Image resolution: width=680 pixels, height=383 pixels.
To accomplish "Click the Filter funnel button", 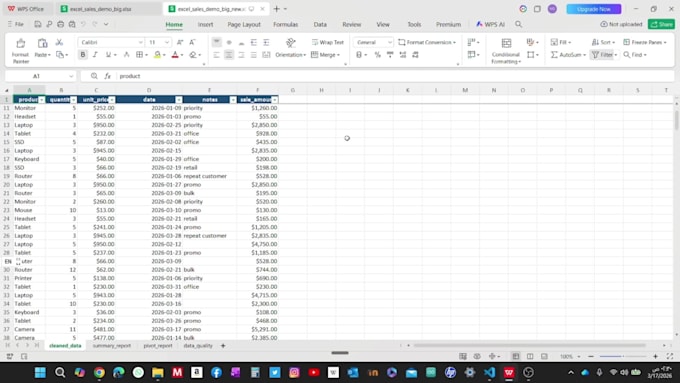I will (x=604, y=55).
